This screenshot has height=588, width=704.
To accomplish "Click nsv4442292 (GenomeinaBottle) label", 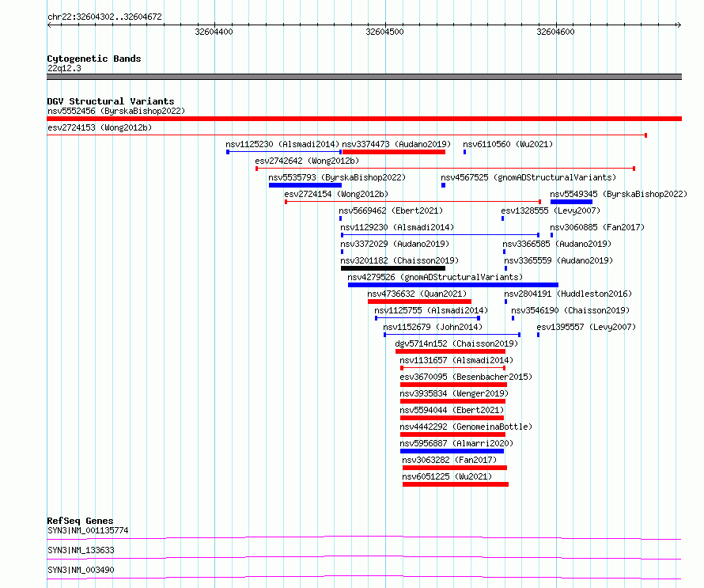I will (466, 427).
